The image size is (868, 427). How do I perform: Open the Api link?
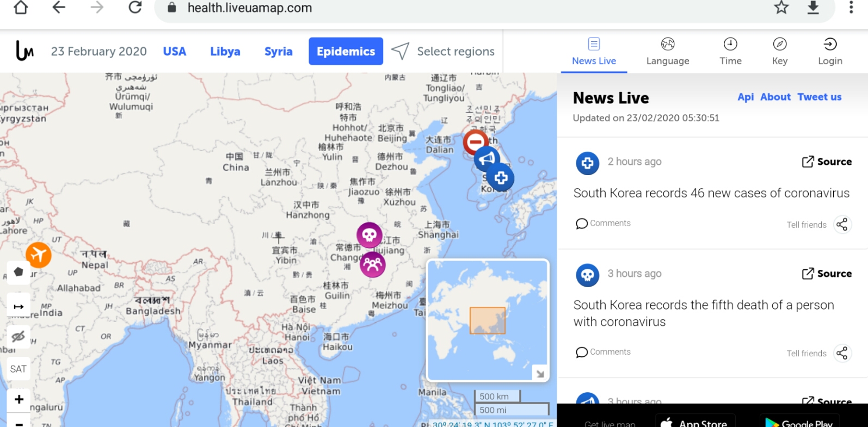[x=746, y=97]
